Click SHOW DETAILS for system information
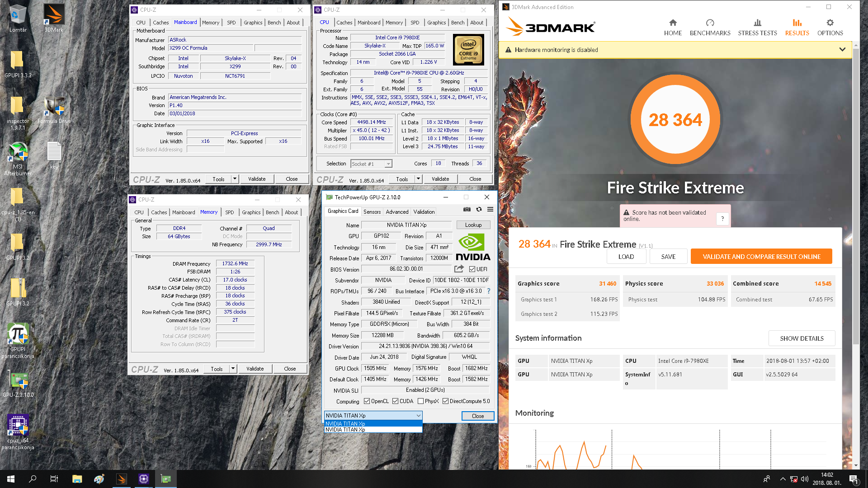The image size is (868, 488). (802, 338)
